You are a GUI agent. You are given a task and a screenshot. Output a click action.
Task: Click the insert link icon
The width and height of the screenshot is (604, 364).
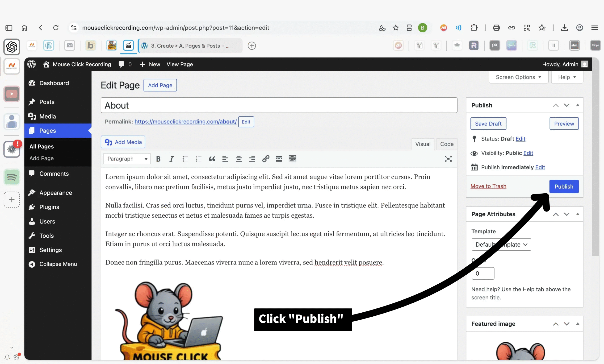(x=266, y=159)
